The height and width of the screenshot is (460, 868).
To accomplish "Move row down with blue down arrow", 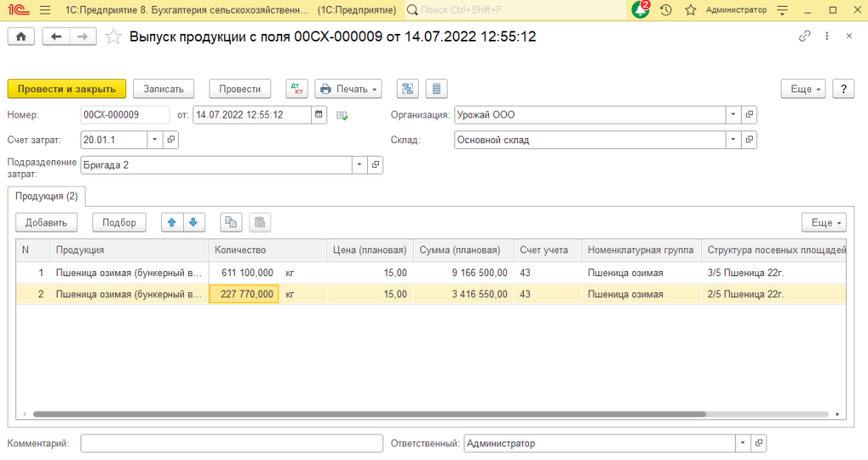I will click(193, 222).
